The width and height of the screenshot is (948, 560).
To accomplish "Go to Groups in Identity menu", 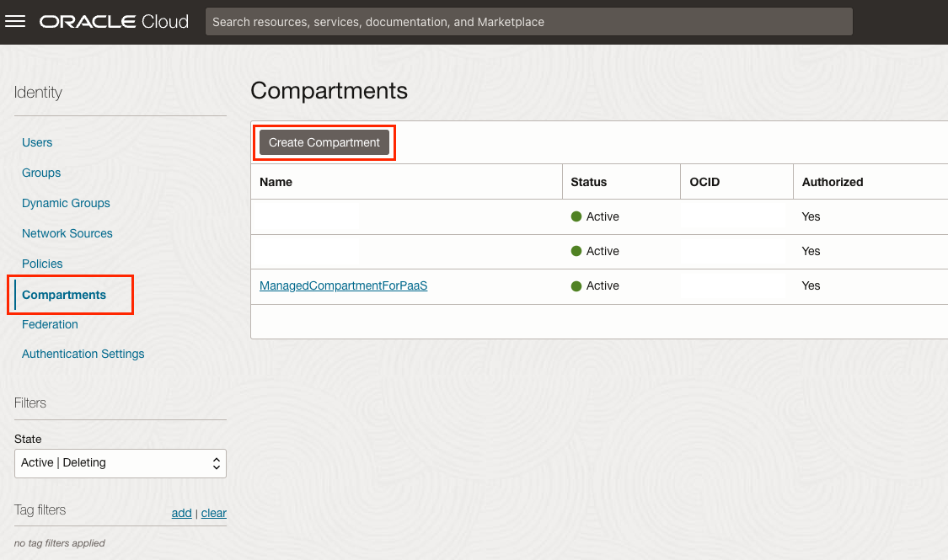I will tap(41, 173).
